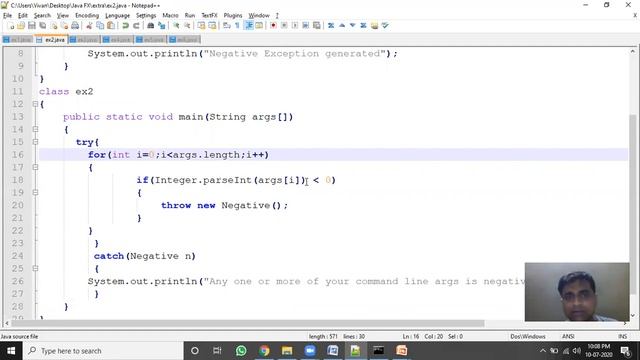
Task: Toggle the INS insert mode indicator
Action: [x=622, y=336]
